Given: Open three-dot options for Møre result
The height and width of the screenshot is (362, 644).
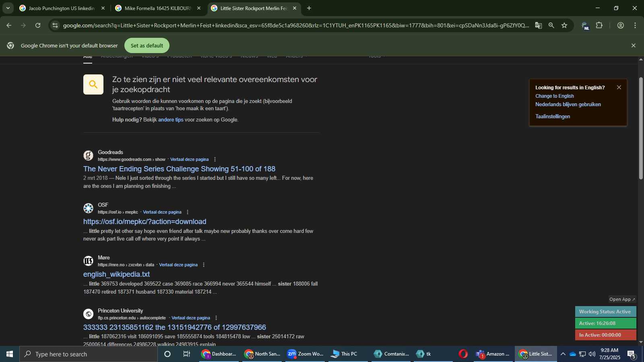Looking at the screenshot, I should (204, 265).
